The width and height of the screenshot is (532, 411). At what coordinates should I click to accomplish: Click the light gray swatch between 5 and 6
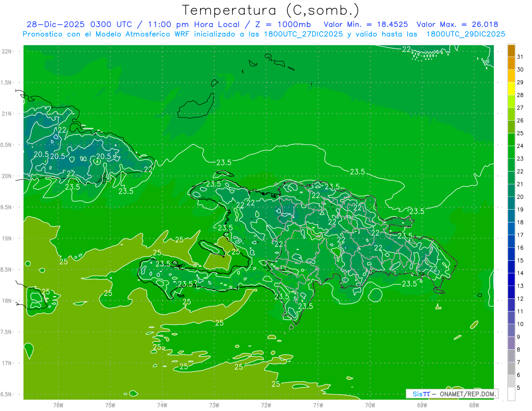(511, 381)
